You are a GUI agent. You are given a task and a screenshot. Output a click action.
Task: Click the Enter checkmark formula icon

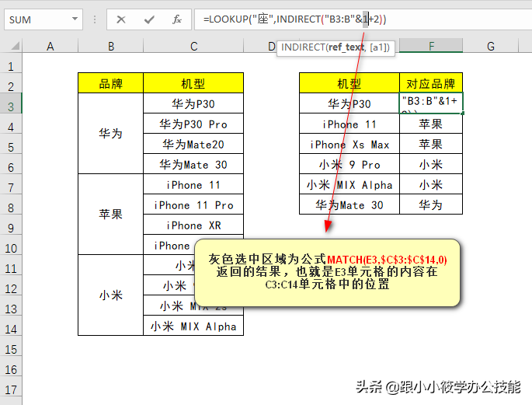[149, 19]
